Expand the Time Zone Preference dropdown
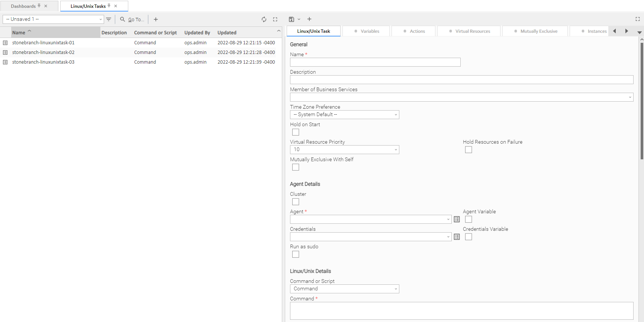Viewport: 644px width, 322px height. [344, 115]
